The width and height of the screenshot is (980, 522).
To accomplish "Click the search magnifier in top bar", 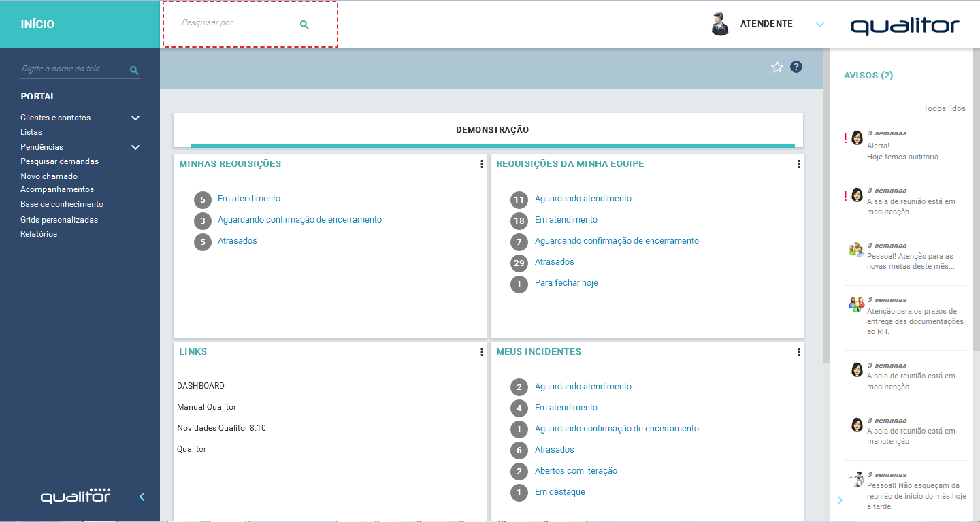I will pos(304,25).
